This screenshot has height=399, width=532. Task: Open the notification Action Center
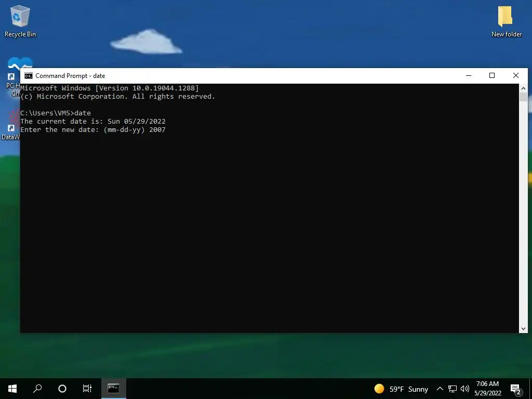[516, 389]
